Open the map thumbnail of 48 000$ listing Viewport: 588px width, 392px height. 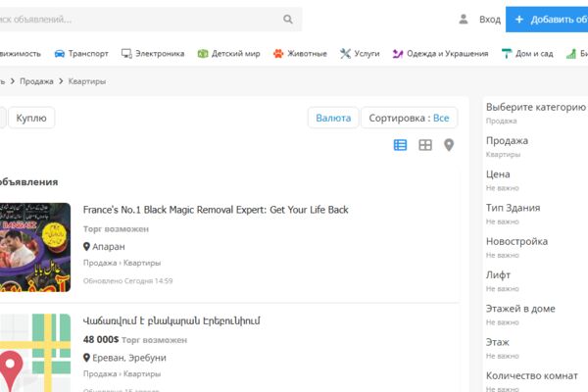tap(35, 353)
